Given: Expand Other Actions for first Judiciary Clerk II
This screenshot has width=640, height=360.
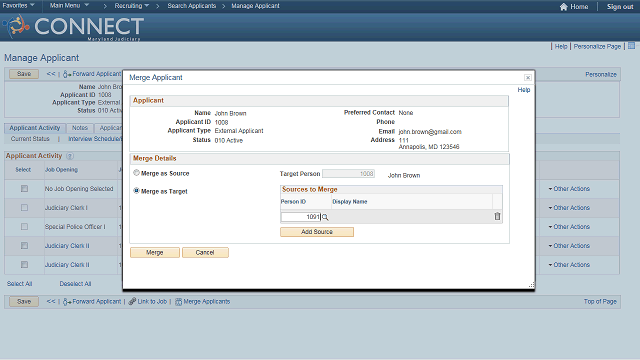Looking at the screenshot, I should [569, 246].
